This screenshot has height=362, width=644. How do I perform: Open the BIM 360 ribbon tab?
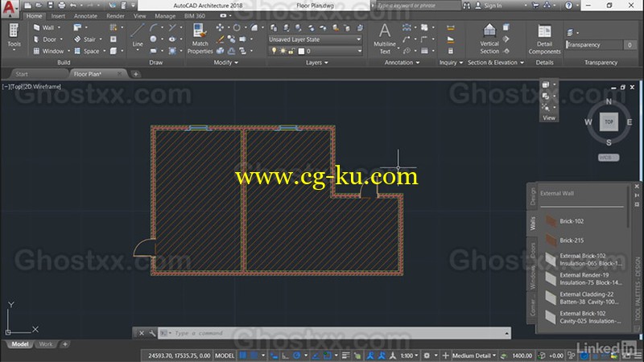(195, 16)
